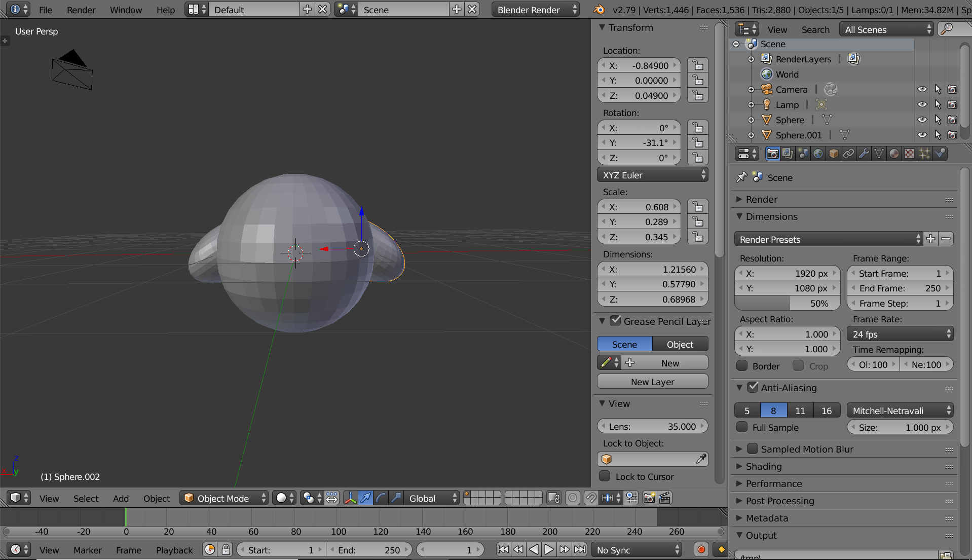Enable the Lock to Cursor checkbox
This screenshot has height=560, width=972.
605,476
